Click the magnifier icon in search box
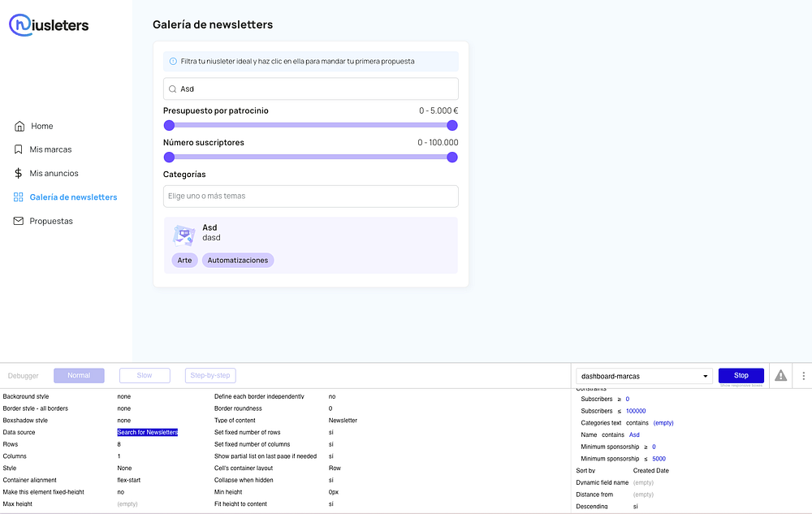The height and width of the screenshot is (514, 812). [x=173, y=89]
